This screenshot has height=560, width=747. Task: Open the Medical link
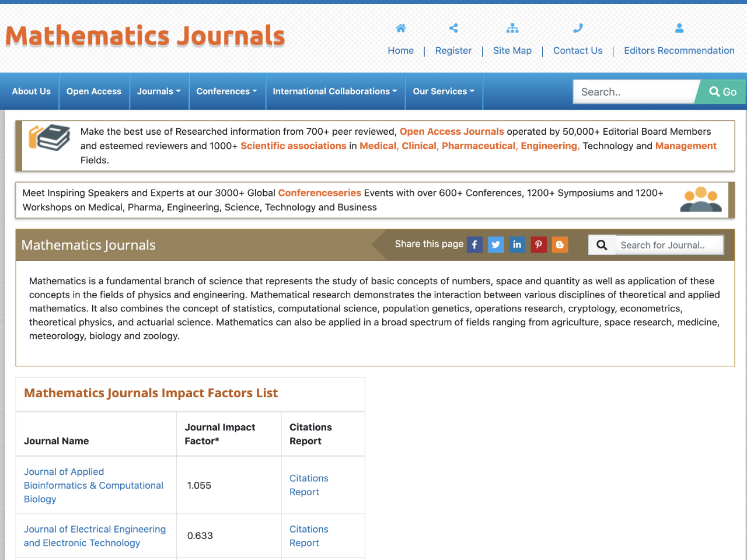coord(378,146)
